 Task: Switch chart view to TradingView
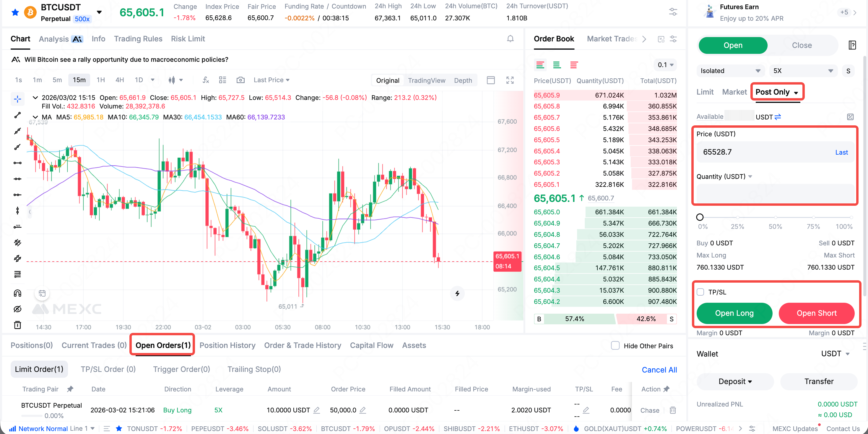427,80
